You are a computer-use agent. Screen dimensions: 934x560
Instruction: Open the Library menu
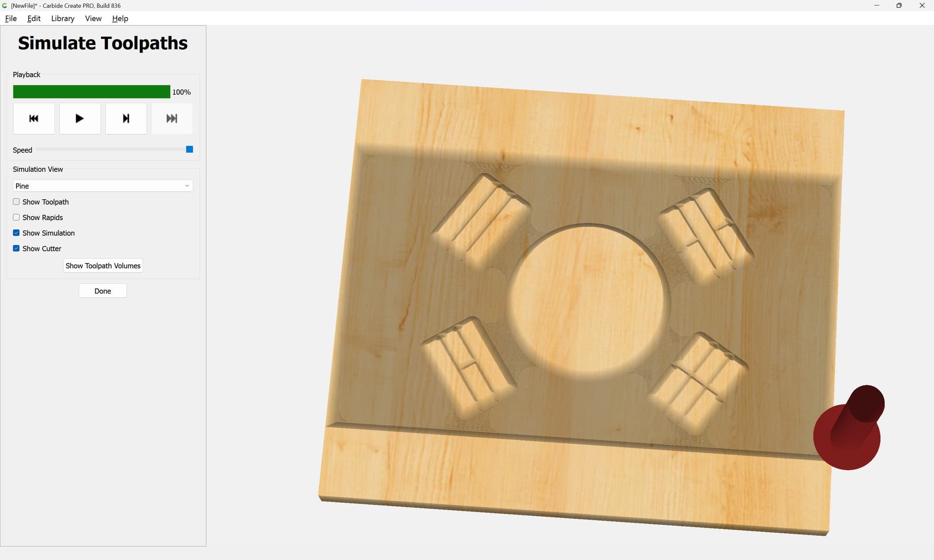click(x=63, y=18)
